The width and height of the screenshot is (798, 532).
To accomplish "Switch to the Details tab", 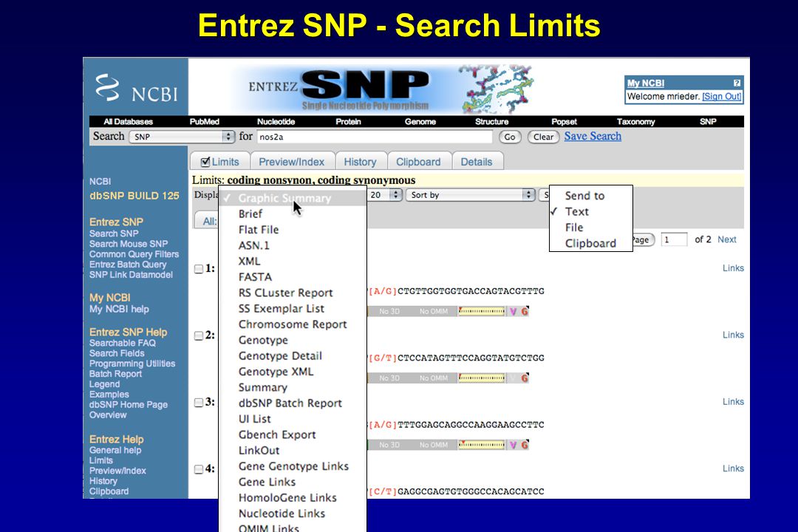I will pos(477,162).
